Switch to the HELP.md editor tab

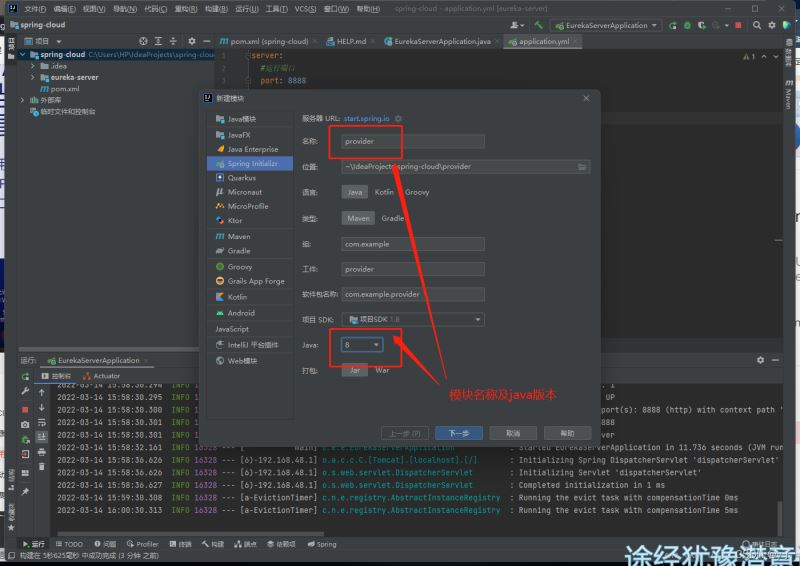(x=351, y=42)
